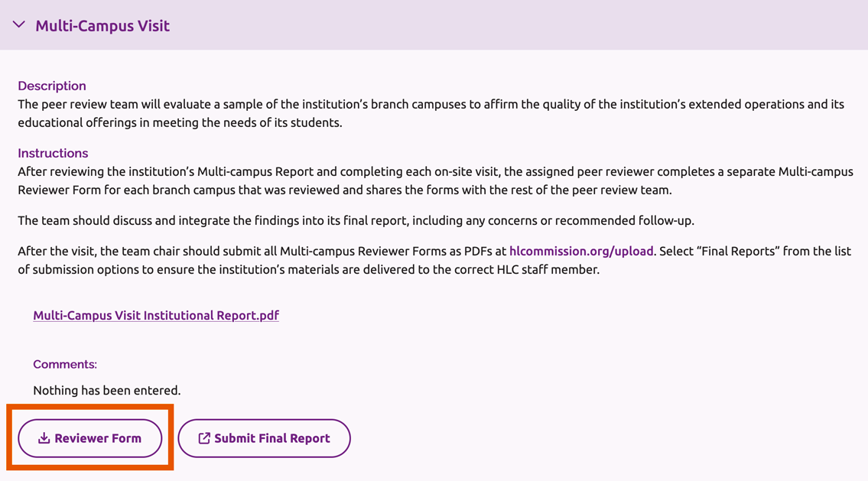Click the external-link icon beside Submit Final Report
This screenshot has height=481, width=868.
[x=204, y=437]
